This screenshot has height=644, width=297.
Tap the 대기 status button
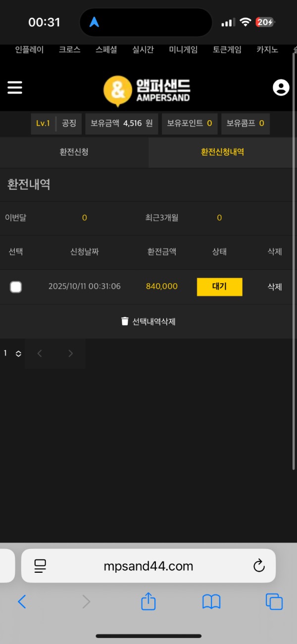(219, 287)
